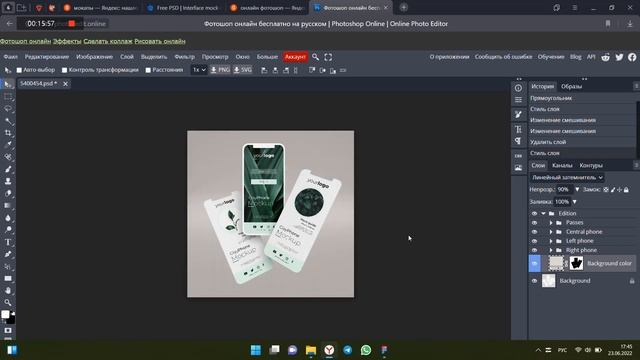This screenshot has height=360, width=640.
Task: Expand the Central phone folder
Action: pos(551,232)
